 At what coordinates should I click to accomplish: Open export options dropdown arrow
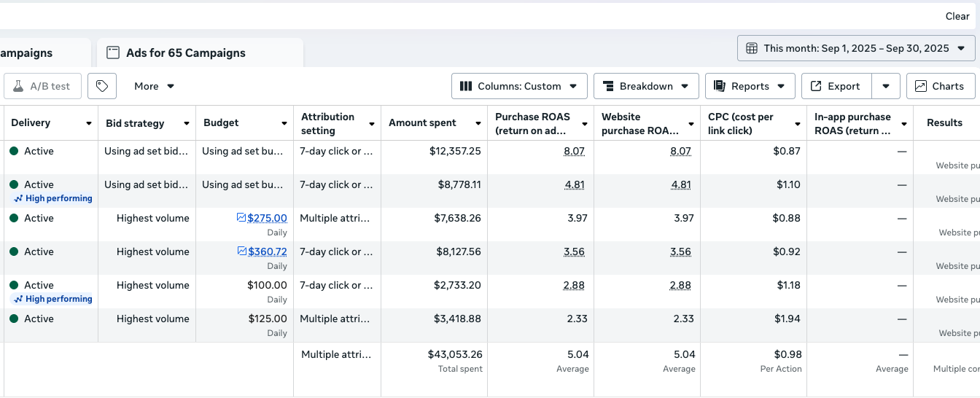point(886,86)
